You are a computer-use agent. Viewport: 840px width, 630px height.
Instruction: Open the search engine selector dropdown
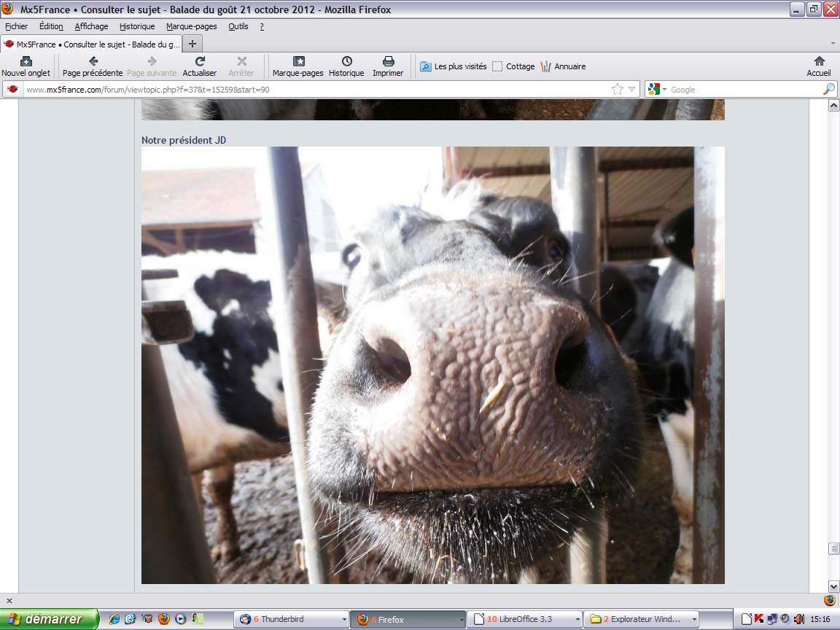[x=657, y=90]
